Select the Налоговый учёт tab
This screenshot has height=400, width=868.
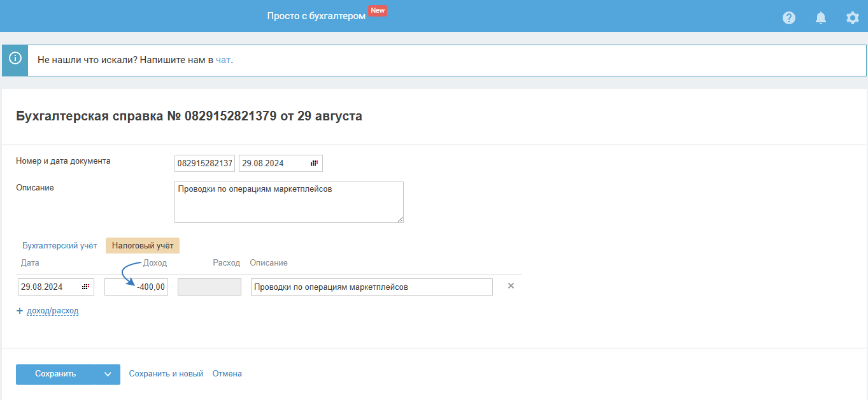143,246
